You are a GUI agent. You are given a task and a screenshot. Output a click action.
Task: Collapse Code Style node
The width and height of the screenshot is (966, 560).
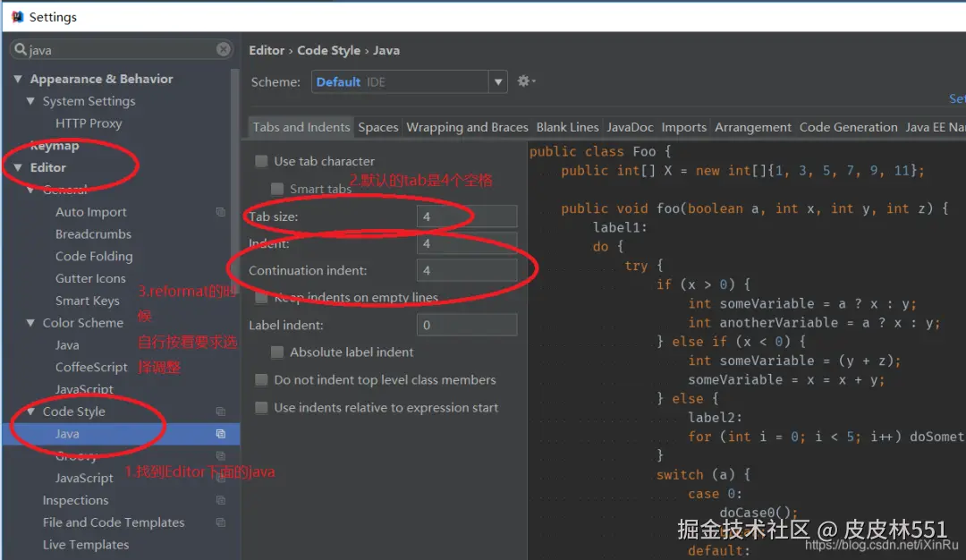(30, 412)
